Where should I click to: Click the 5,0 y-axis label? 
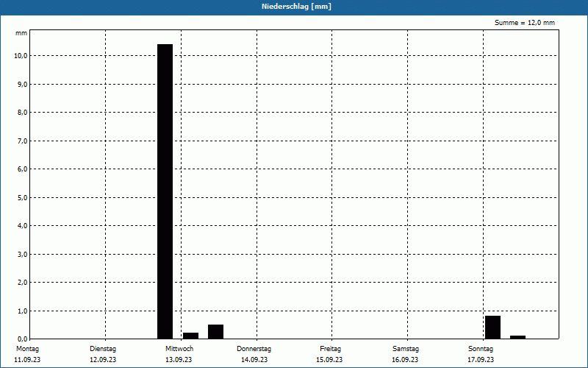[23, 197]
